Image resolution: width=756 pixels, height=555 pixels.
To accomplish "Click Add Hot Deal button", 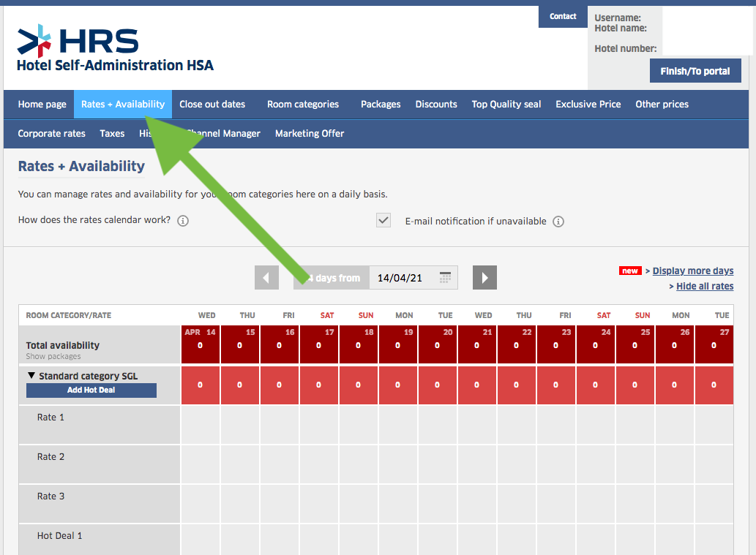I will 91,390.
